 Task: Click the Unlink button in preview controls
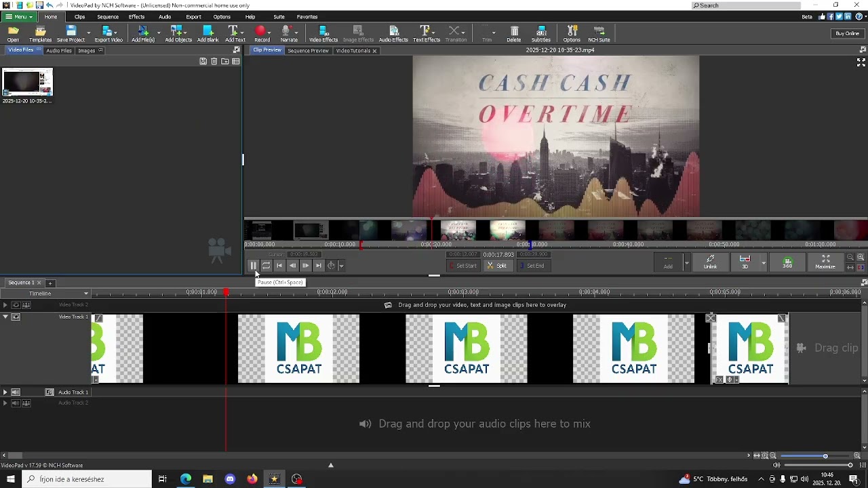(710, 262)
